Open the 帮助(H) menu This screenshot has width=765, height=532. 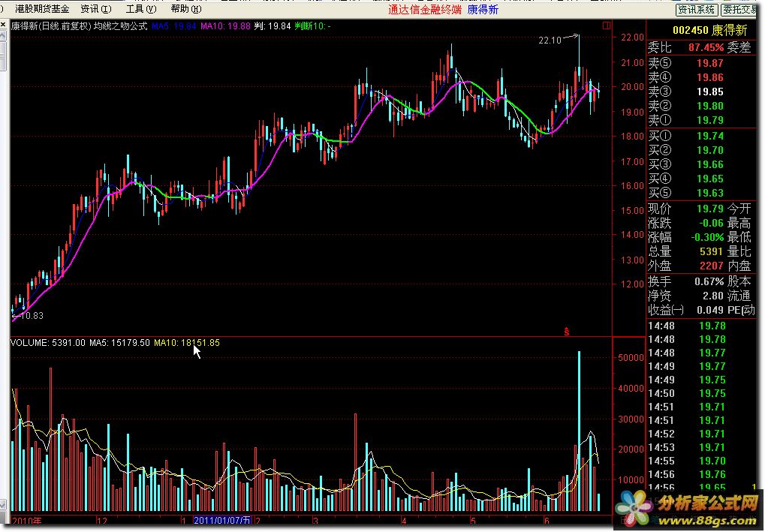click(186, 9)
